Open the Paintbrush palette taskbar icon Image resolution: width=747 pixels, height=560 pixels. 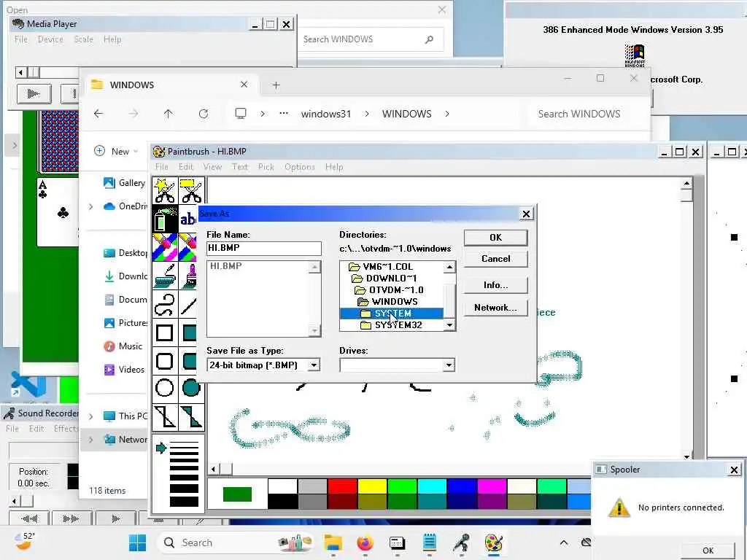click(494, 542)
